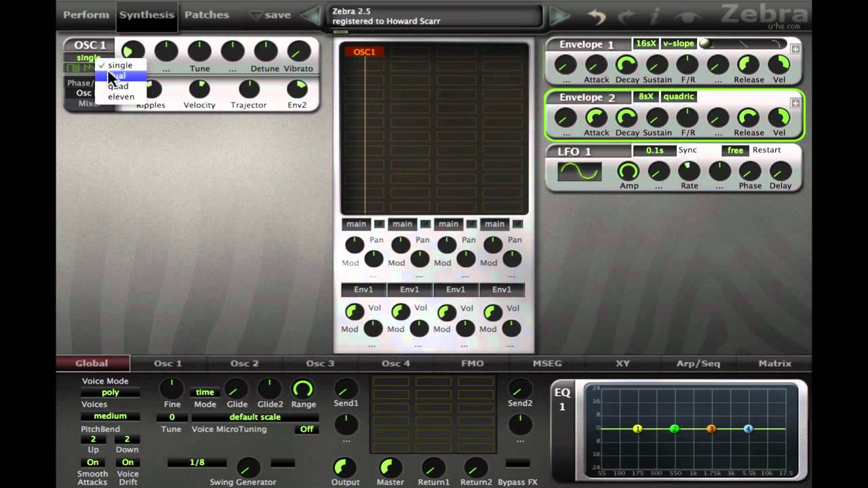This screenshot has width=868, height=488.
Task: Click the Return1 knob
Action: (433, 467)
